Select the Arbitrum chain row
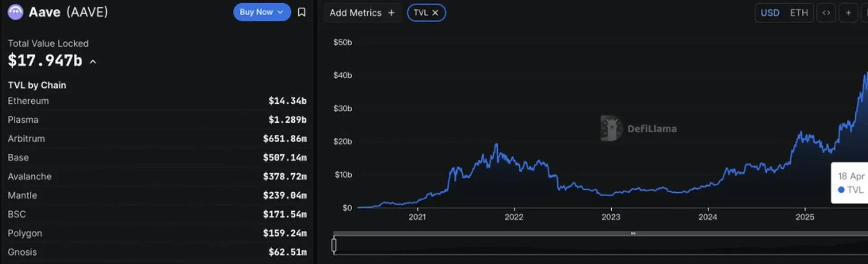 157,139
